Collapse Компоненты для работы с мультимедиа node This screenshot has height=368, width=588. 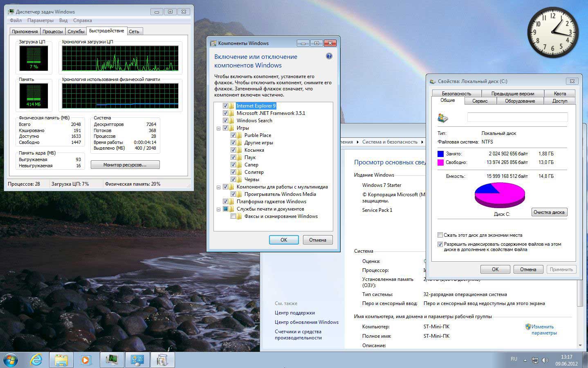pos(219,187)
